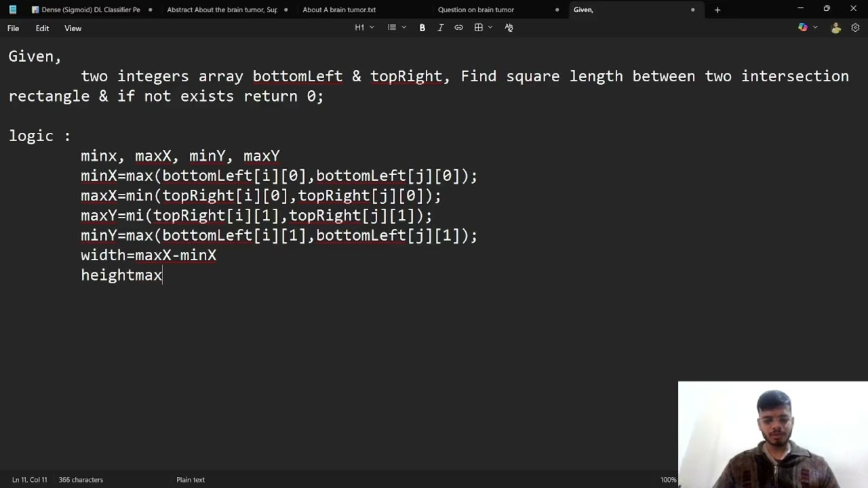Click the webcam video overlay
868x488 pixels.
point(773,434)
